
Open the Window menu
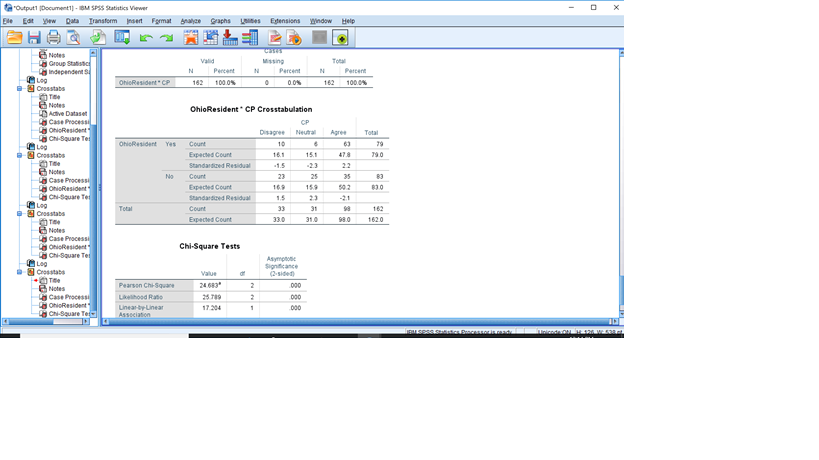(x=321, y=21)
